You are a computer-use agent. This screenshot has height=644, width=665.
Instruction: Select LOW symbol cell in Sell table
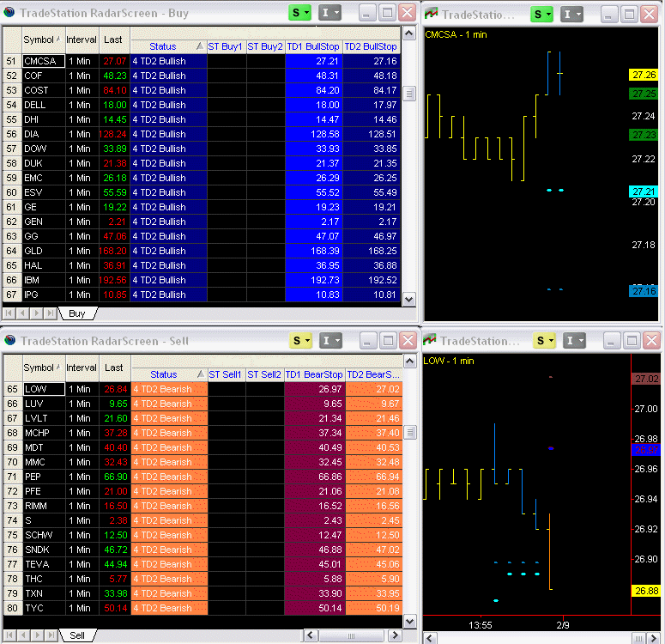(x=44, y=389)
